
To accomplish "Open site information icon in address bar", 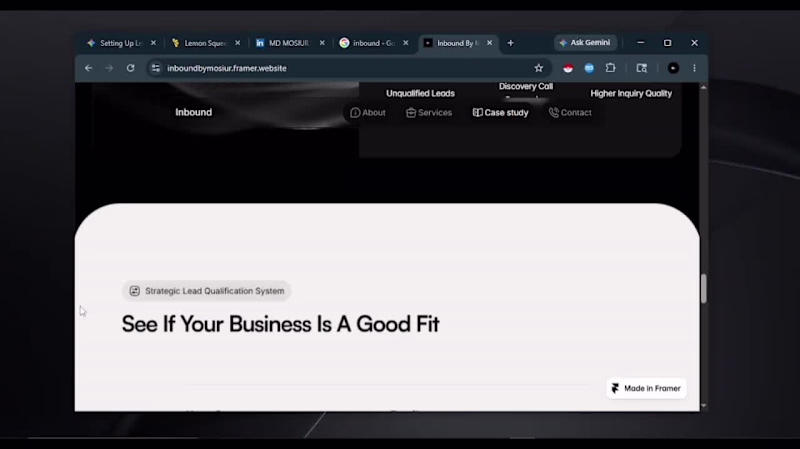I will click(156, 68).
